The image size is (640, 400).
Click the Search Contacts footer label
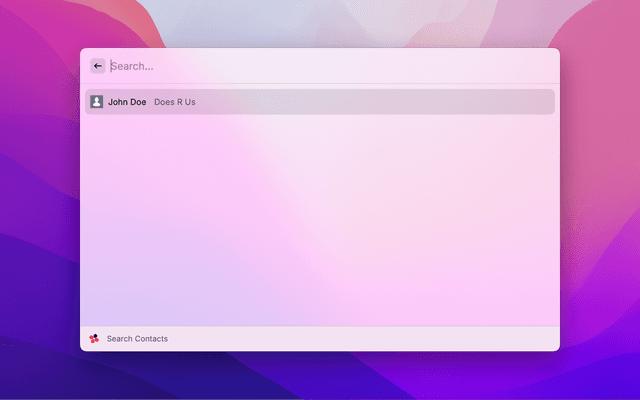pyautogui.click(x=137, y=339)
